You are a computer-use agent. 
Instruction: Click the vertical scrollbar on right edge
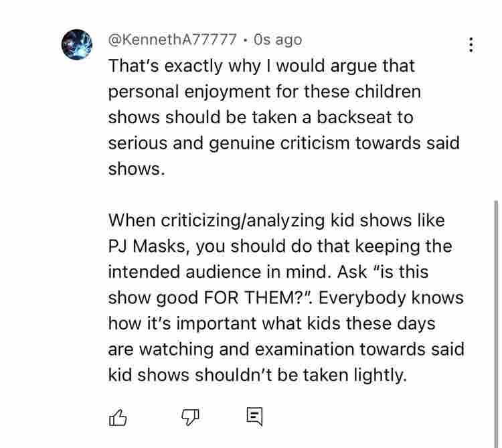tap(496, 323)
